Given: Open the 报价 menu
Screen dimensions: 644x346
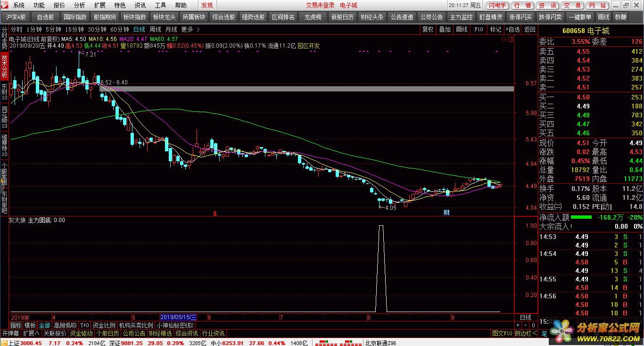Looking at the screenshot, I should pos(59,6).
